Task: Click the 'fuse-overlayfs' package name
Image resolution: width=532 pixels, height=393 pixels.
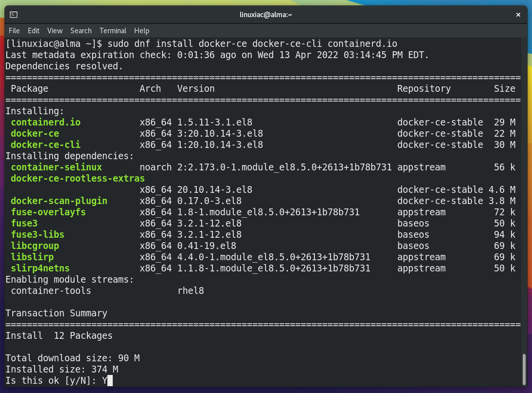Action: (x=48, y=212)
